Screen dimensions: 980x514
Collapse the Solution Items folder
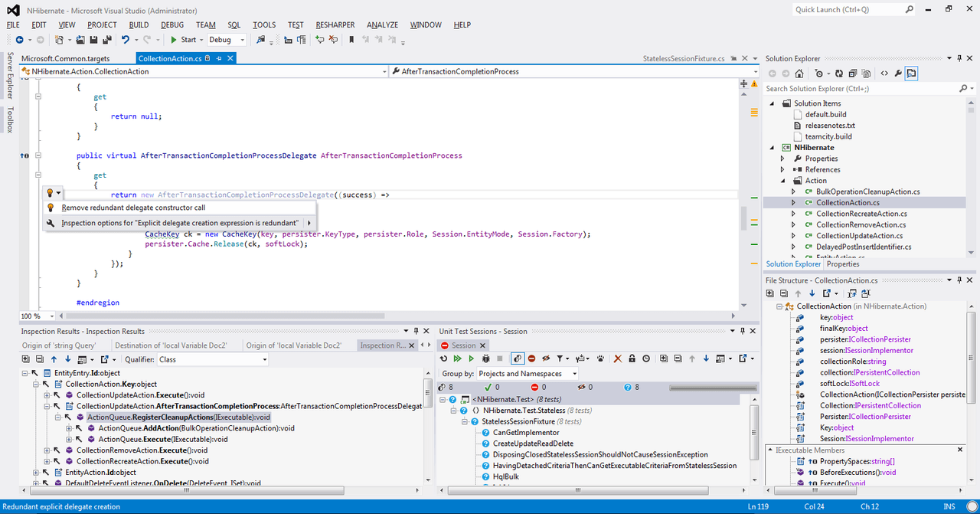pos(772,103)
